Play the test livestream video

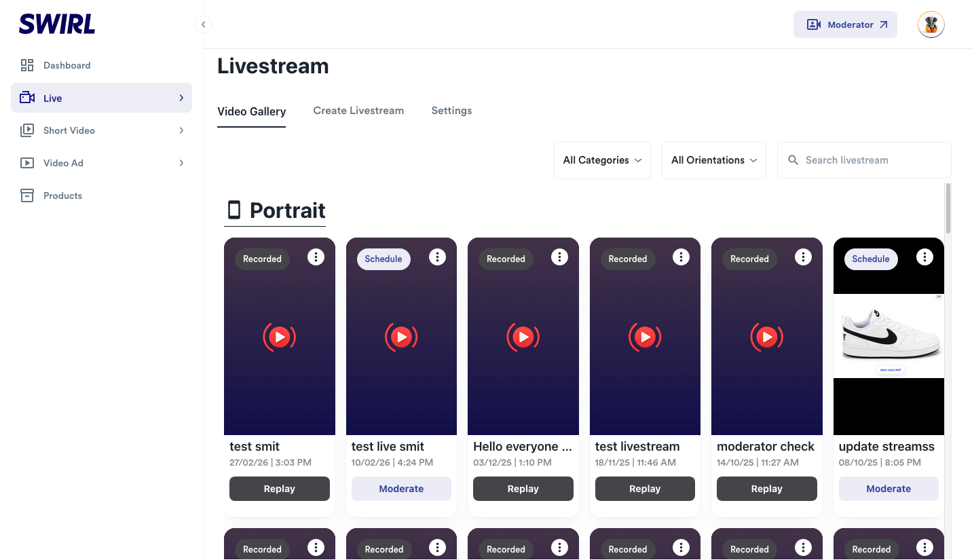[x=645, y=337]
